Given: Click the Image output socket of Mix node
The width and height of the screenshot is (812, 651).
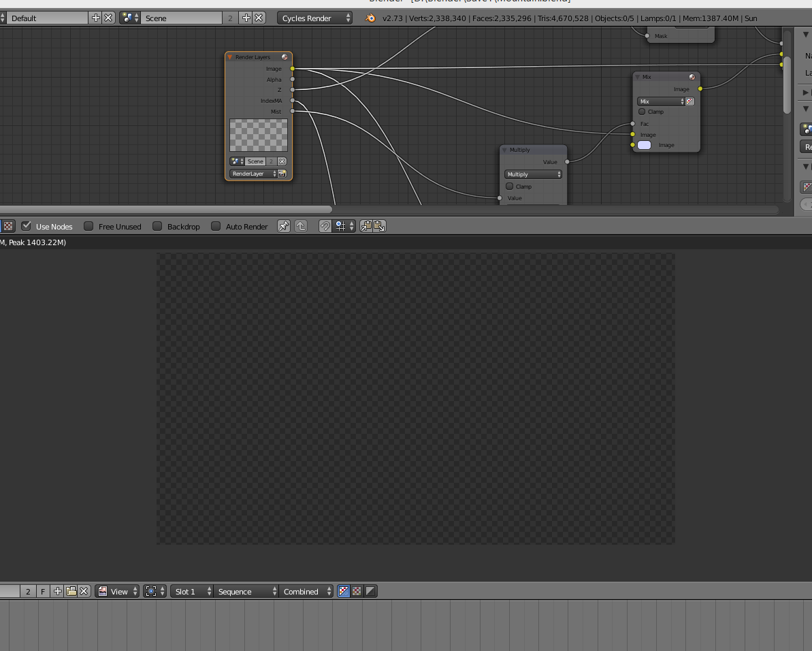Looking at the screenshot, I should coord(700,89).
